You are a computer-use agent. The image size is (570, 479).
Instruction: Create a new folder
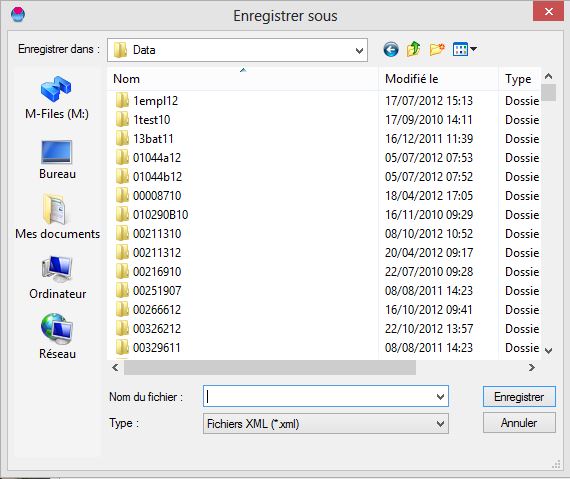[437, 49]
